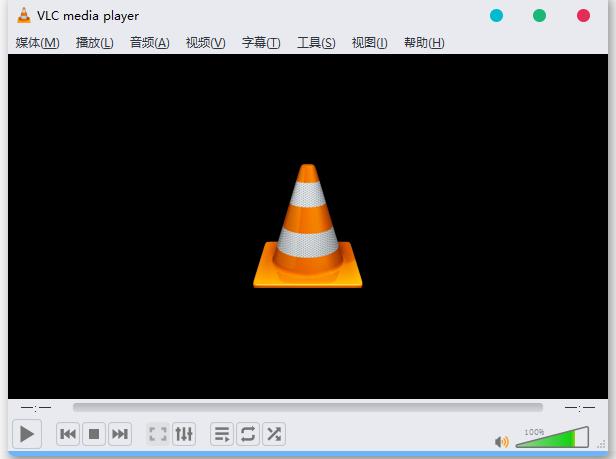Skip to next media track
The image size is (616, 459).
tap(120, 434)
